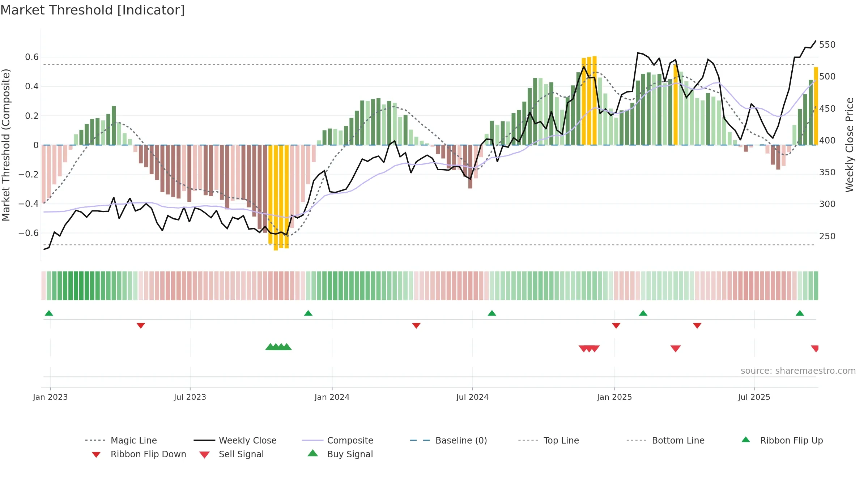Click the Jul 2024 axis label
The width and height of the screenshot is (868, 488).
click(x=472, y=397)
